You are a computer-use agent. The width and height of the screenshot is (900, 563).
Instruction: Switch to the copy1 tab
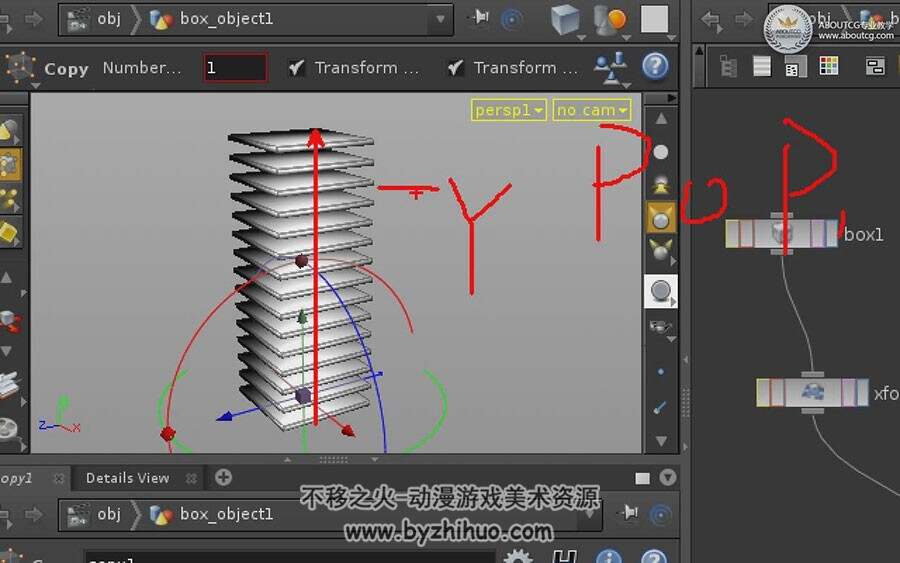[16, 478]
